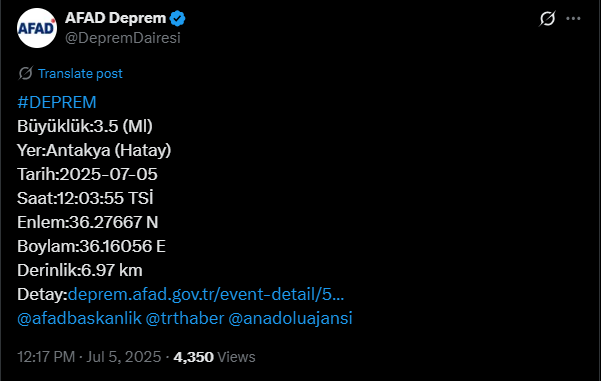The height and width of the screenshot is (381, 601).
Task: Click the 4,350 Views count
Action: 214,357
